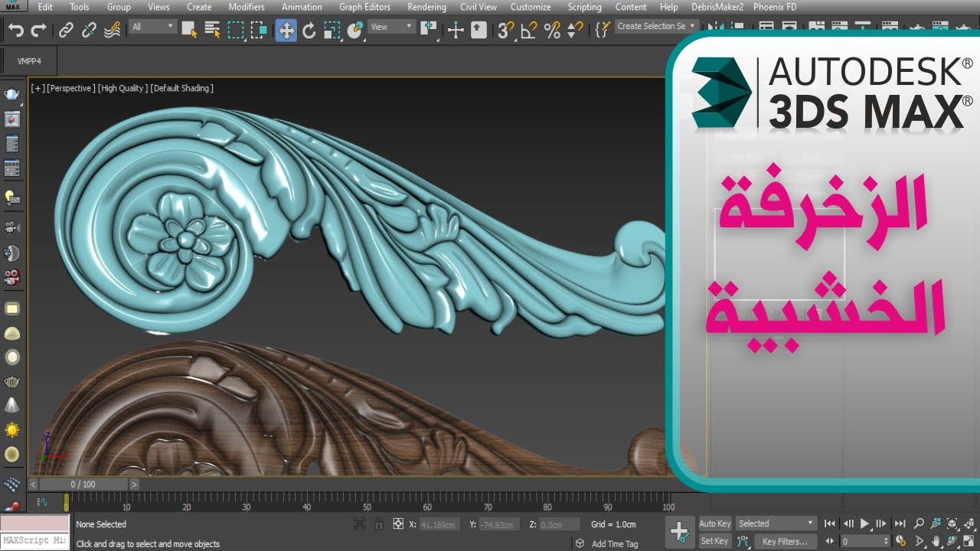
Task: Open the Rendering menu
Action: [426, 7]
